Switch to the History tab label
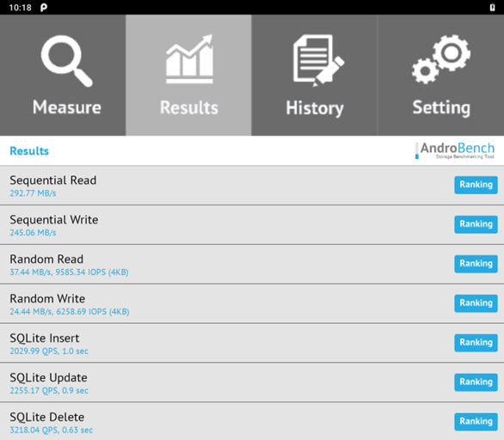Image resolution: width=504 pixels, height=440 pixels. pos(315,108)
